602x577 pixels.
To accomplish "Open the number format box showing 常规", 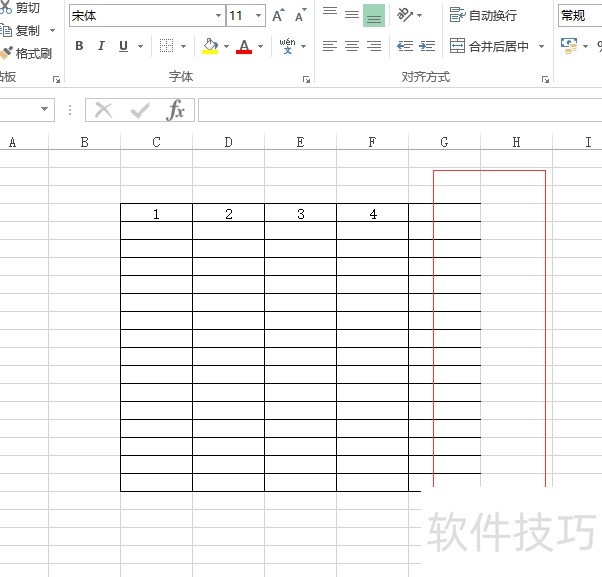I will 580,16.
